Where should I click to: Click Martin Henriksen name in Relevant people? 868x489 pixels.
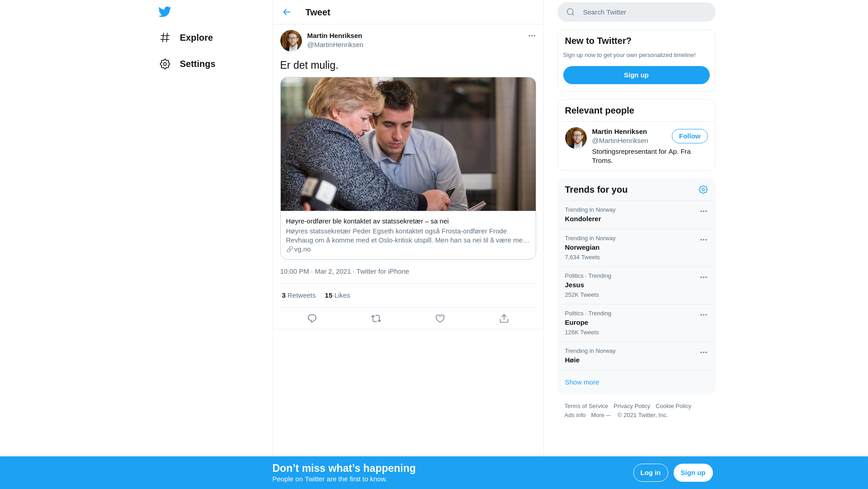pyautogui.click(x=619, y=132)
